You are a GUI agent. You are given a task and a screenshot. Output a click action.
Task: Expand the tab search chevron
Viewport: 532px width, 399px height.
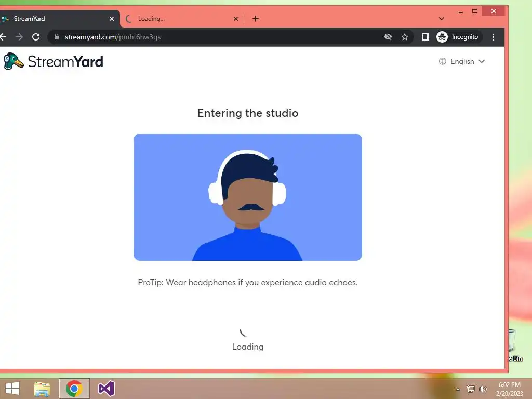(x=442, y=19)
